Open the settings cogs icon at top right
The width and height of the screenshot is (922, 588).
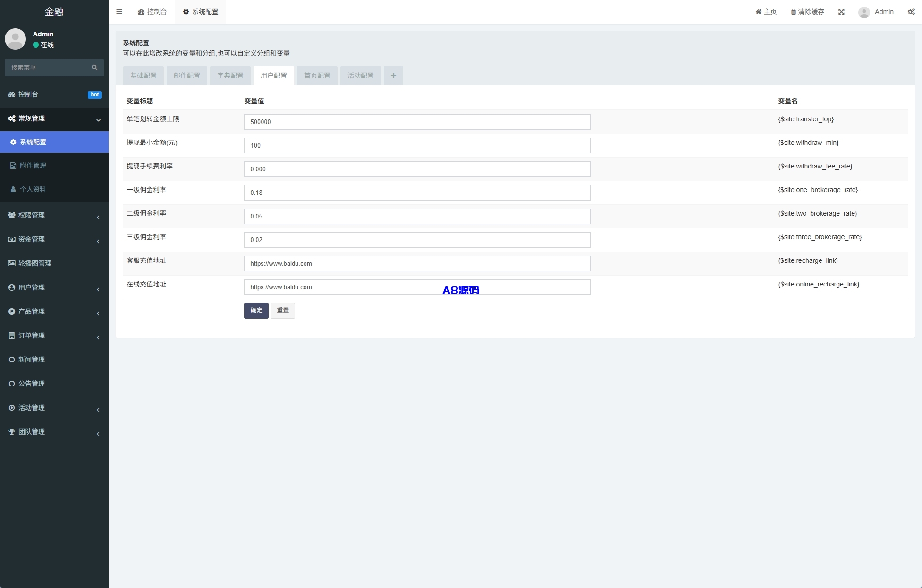(x=911, y=12)
